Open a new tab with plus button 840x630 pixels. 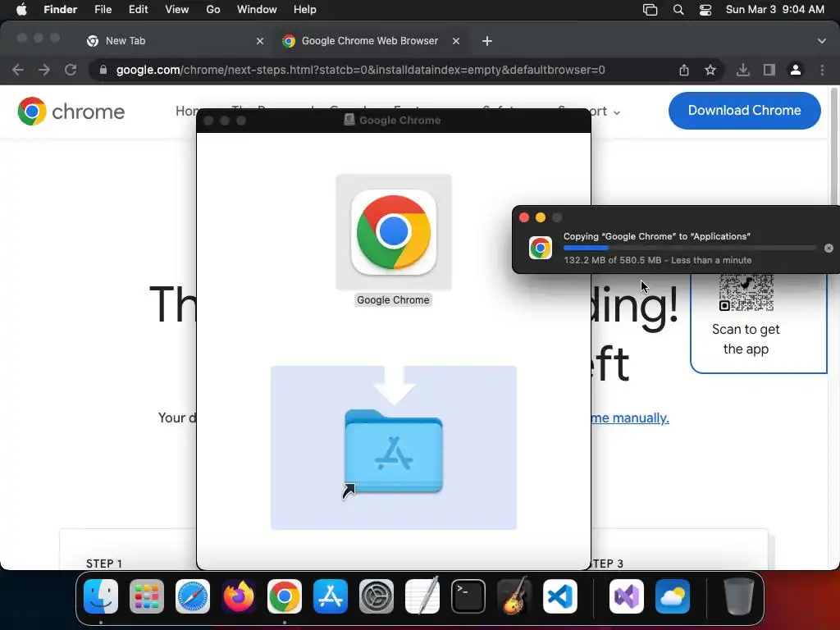click(x=487, y=41)
